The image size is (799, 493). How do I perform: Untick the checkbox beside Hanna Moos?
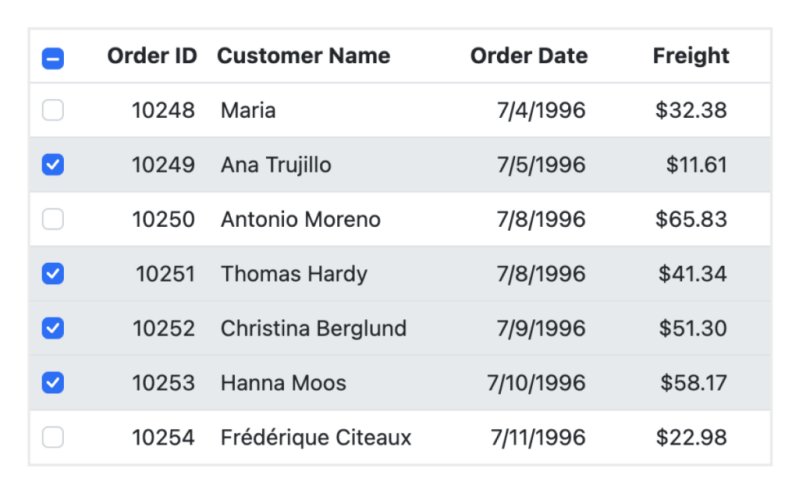53,383
